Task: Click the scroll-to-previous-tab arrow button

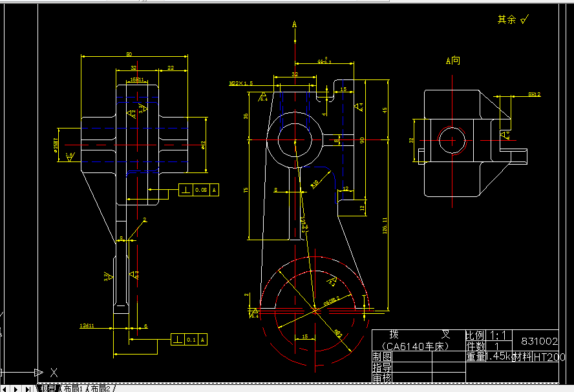Action: pos(5,389)
